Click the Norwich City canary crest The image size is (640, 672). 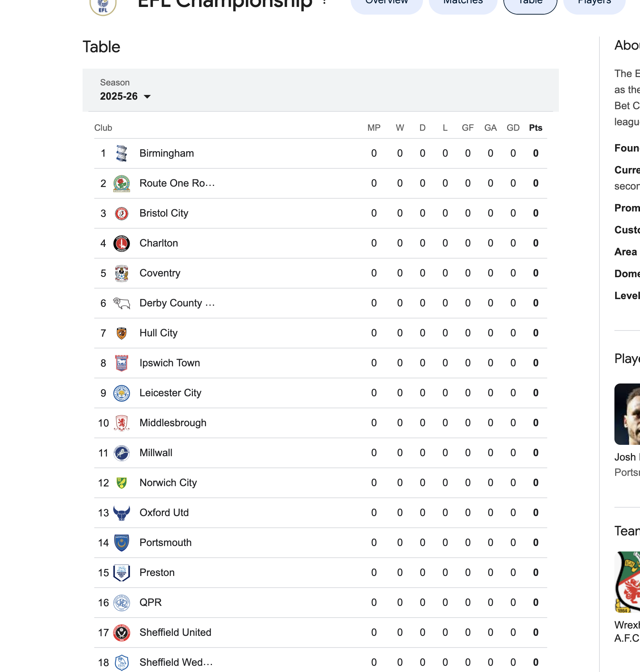[x=122, y=483]
